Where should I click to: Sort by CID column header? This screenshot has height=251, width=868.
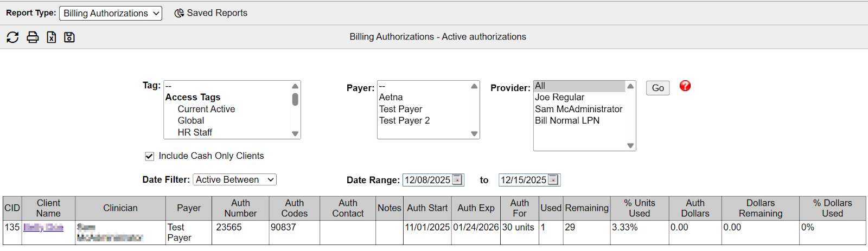[x=12, y=208]
